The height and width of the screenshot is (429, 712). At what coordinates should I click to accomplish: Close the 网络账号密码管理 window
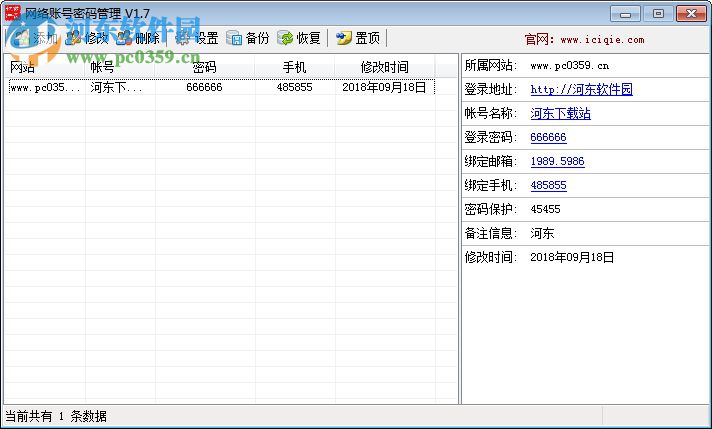(691, 14)
